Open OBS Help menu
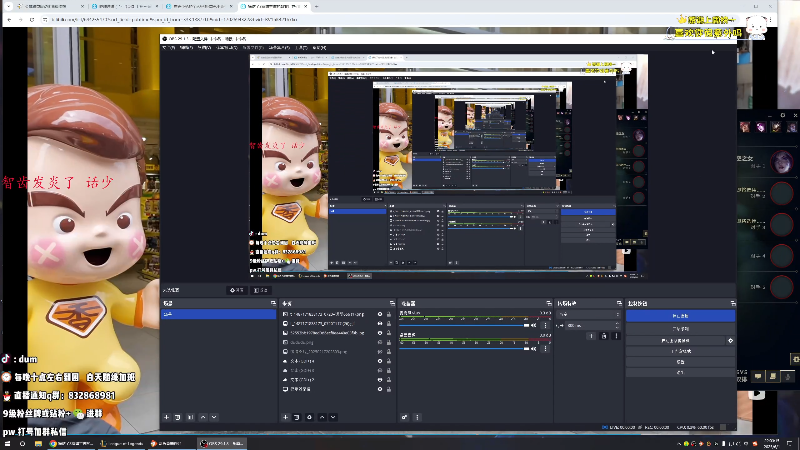800x450 pixels. click(319, 48)
